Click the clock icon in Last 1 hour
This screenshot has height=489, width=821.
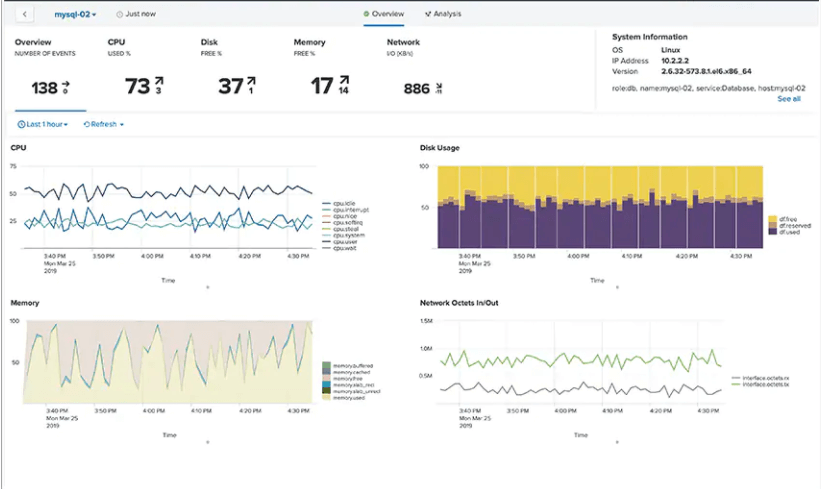click(22, 125)
